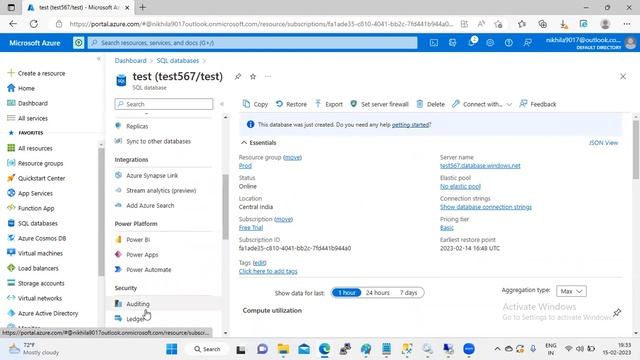Screen dimensions: 640x360
Task: Select the 24 hours data range
Action: (378, 293)
